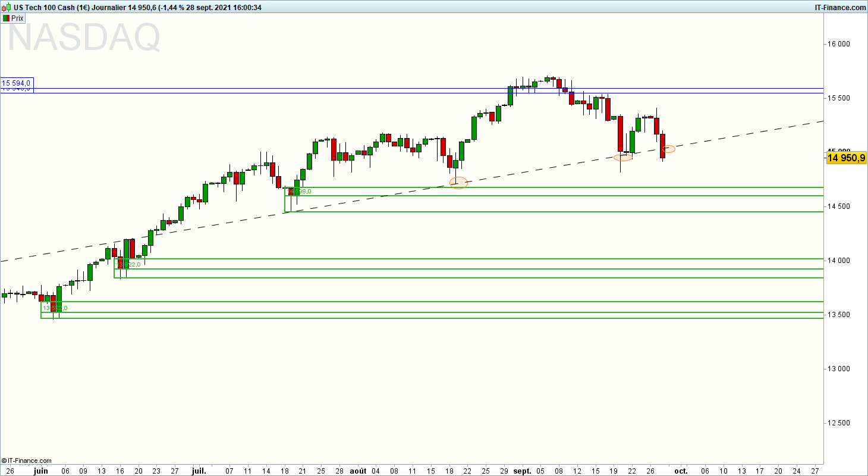Select the 15 594,0 blue price label
868x476 pixels.
[x=17, y=83]
